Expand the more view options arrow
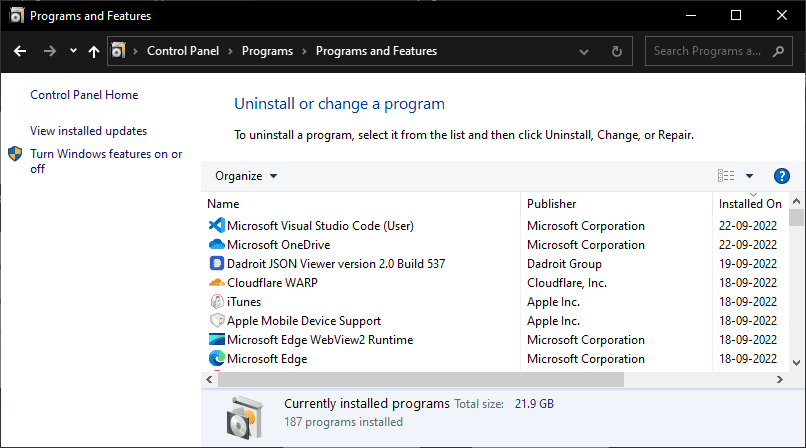806x448 pixels. pos(749,176)
